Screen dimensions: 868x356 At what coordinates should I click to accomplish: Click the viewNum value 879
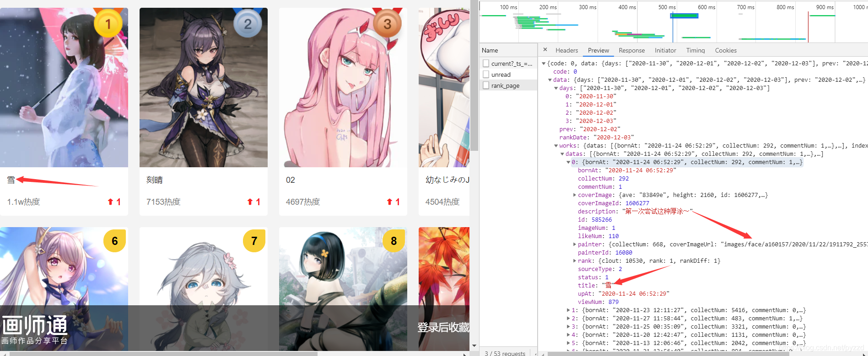coord(614,302)
